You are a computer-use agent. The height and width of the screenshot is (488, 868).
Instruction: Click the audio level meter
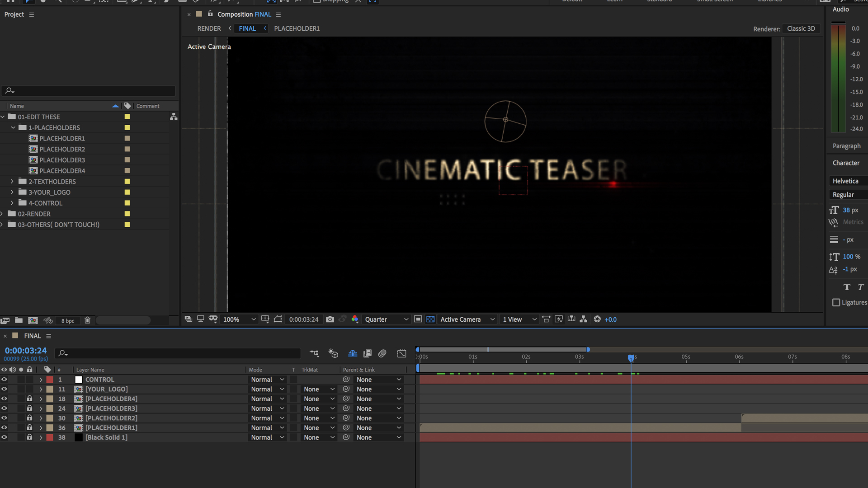(839, 77)
